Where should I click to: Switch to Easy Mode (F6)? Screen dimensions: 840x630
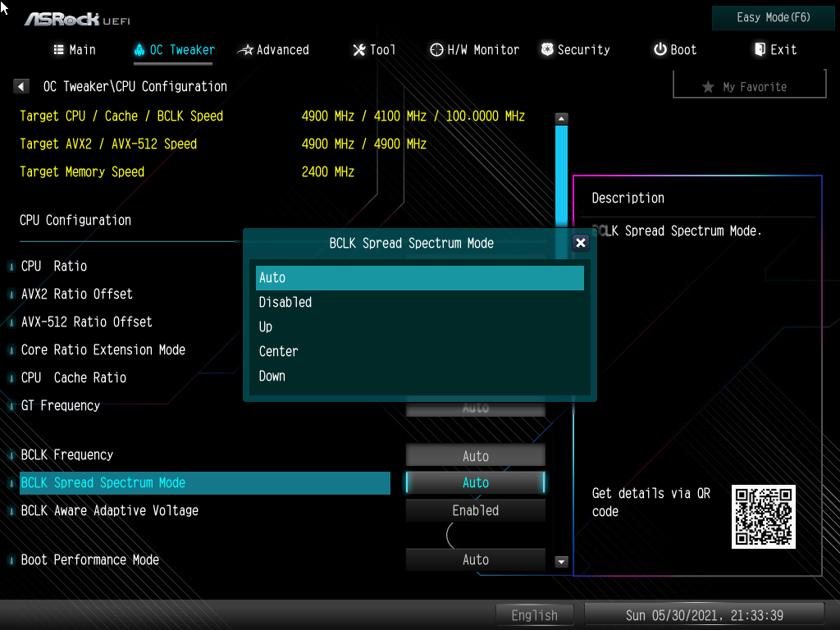[773, 18]
